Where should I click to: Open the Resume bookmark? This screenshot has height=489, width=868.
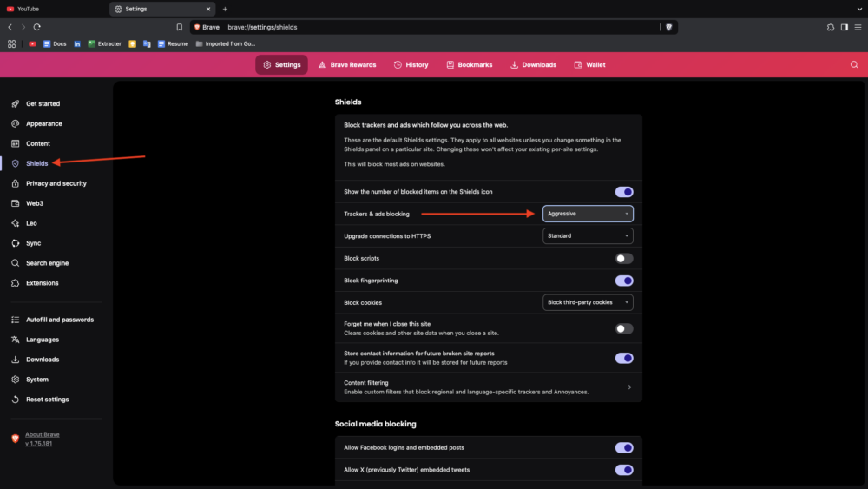[173, 43]
